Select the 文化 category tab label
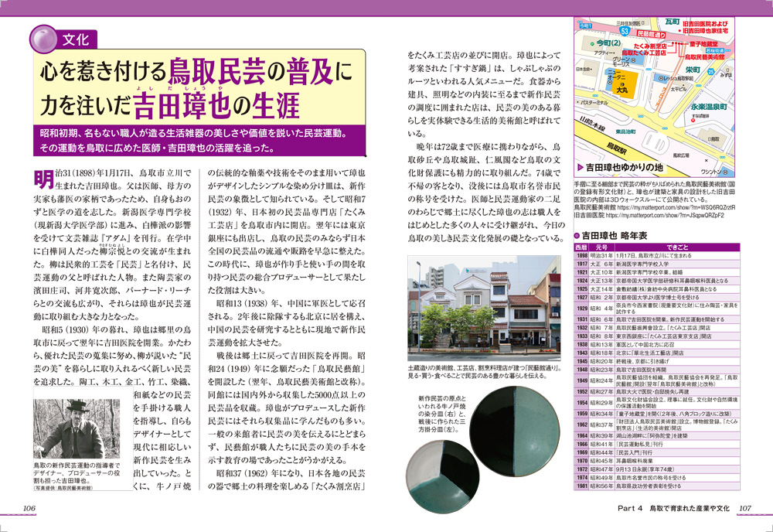773x532 pixels. pyautogui.click(x=76, y=39)
